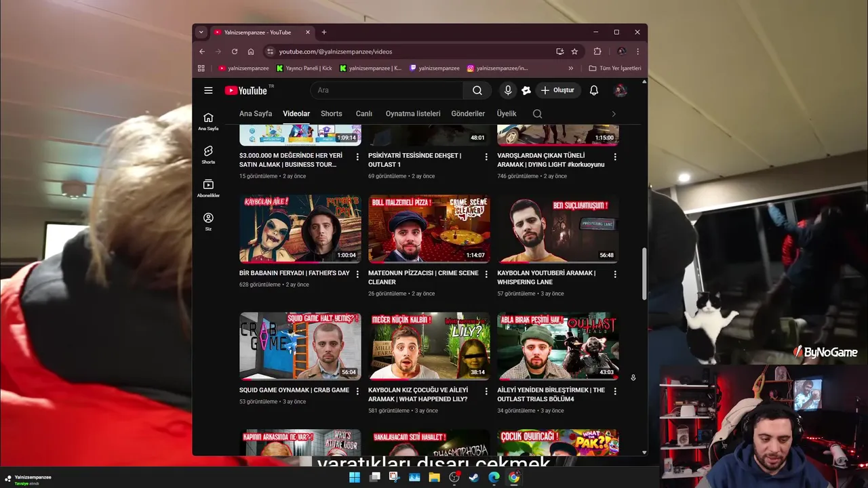Open Task View on the taskbar

375,477
